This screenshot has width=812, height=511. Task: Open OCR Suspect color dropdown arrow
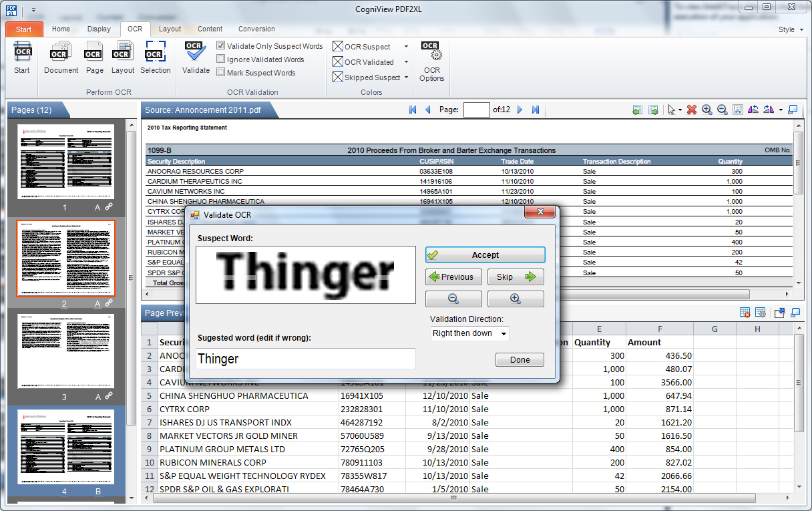click(406, 47)
